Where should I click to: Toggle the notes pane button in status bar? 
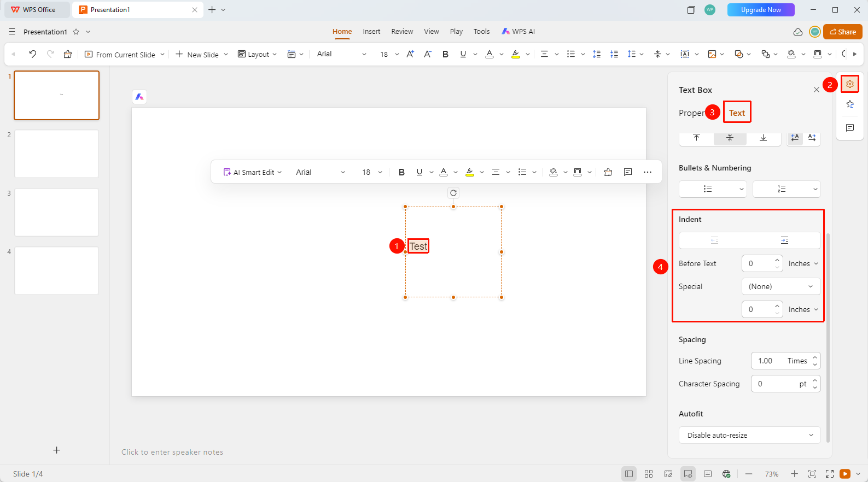tap(688, 474)
